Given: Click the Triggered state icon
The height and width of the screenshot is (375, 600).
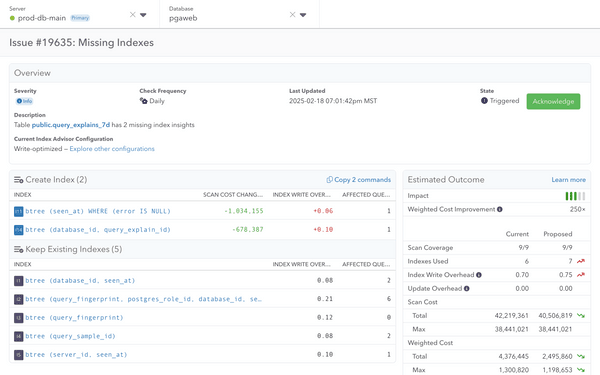Looking at the screenshot, I should click(484, 101).
